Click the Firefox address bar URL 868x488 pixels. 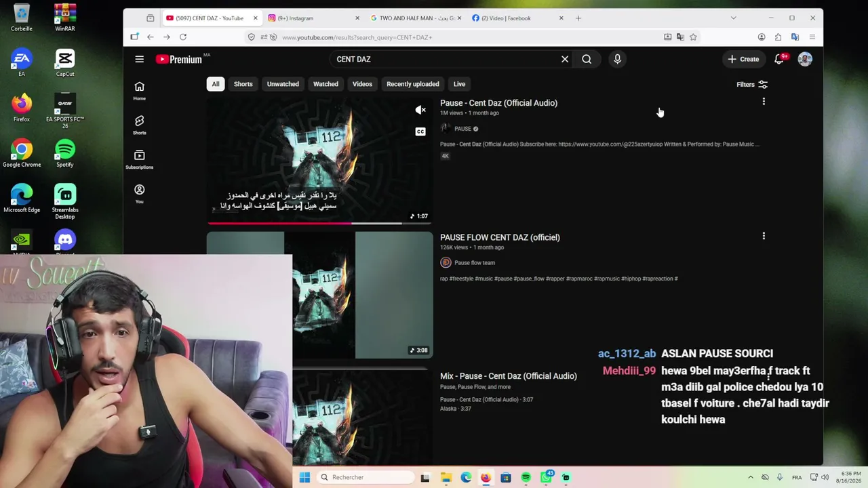tap(357, 37)
